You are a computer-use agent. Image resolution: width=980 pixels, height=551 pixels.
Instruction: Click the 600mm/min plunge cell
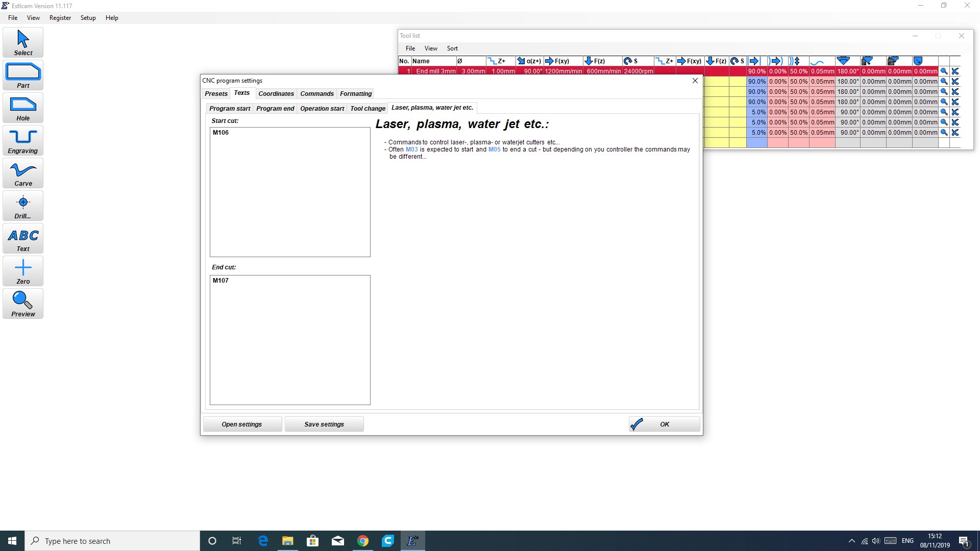coord(603,71)
